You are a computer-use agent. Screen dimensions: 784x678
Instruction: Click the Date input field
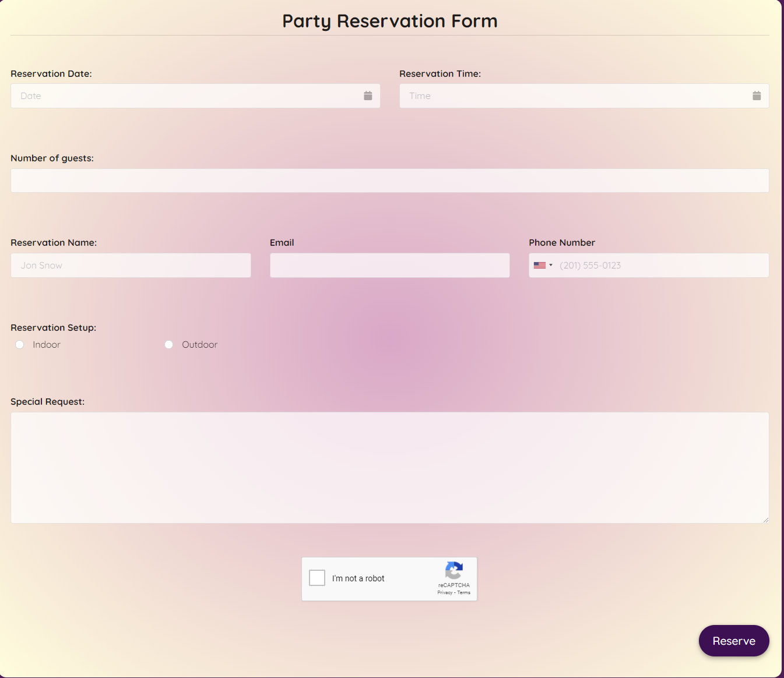175,96
